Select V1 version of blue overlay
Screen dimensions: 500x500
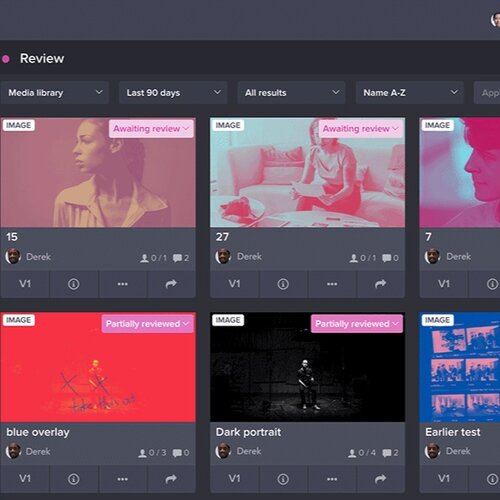point(25,479)
